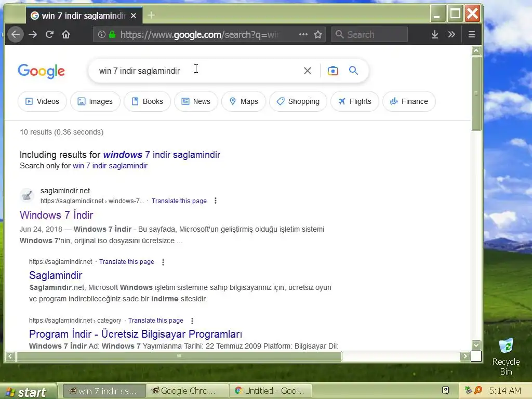Viewport: 532px width, 399px height.
Task: Click the green secure padlock icon
Action: coord(112,34)
